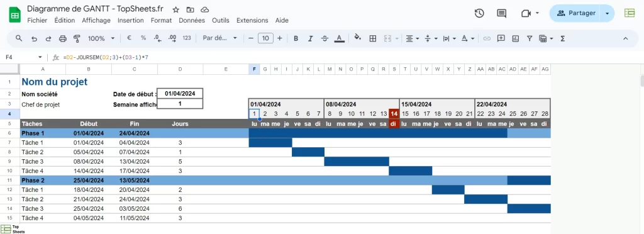The width and height of the screenshot is (644, 234).
Task: Open the fill color picker
Action: (x=358, y=38)
